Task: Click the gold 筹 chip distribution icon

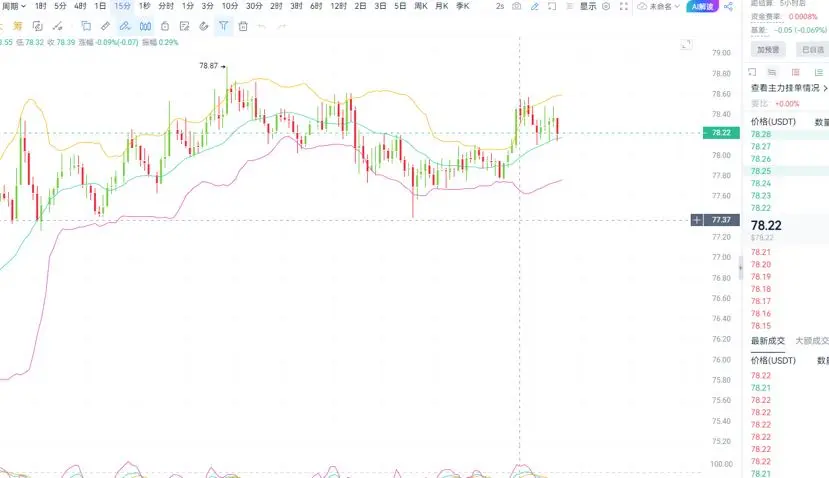Action: coord(18,26)
